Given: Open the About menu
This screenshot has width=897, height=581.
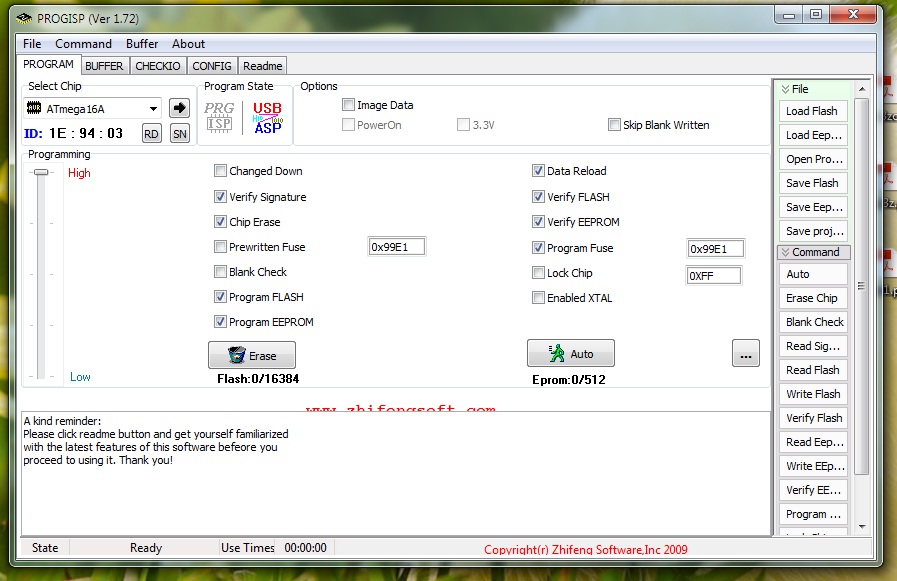Looking at the screenshot, I should (188, 44).
